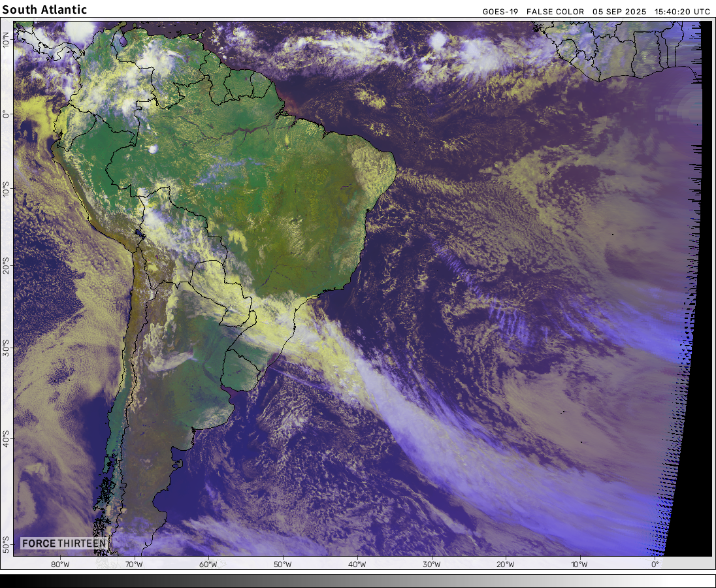The width and height of the screenshot is (716, 588).
Task: Click the 0° prime meridian longitude label
Action: pos(654,564)
